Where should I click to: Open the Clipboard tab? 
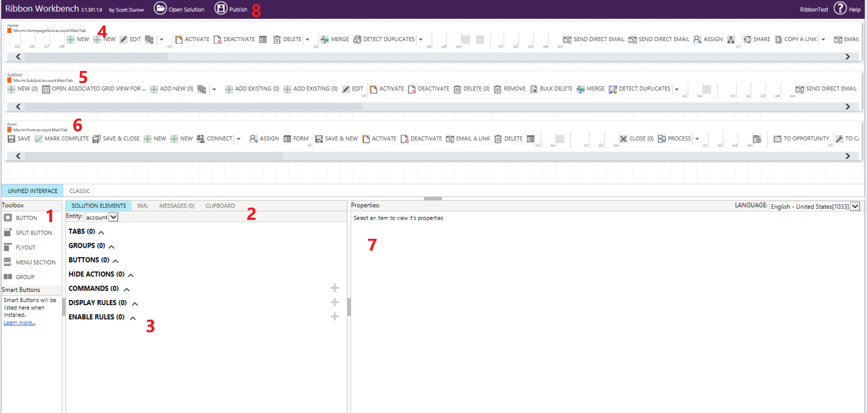[220, 205]
